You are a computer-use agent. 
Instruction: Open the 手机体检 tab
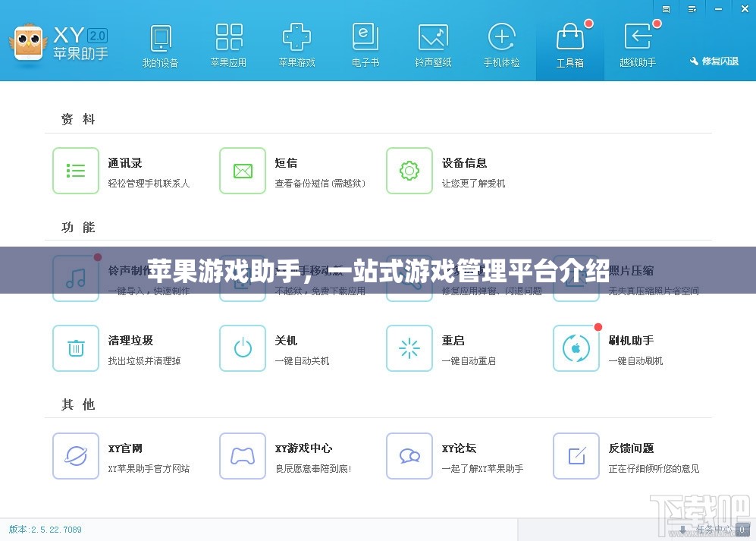point(501,46)
